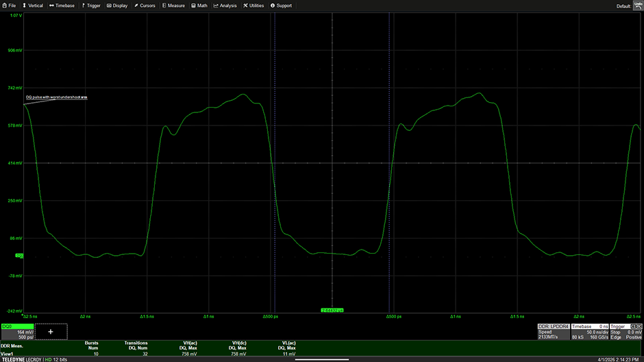Open the Math menu

tap(199, 5)
